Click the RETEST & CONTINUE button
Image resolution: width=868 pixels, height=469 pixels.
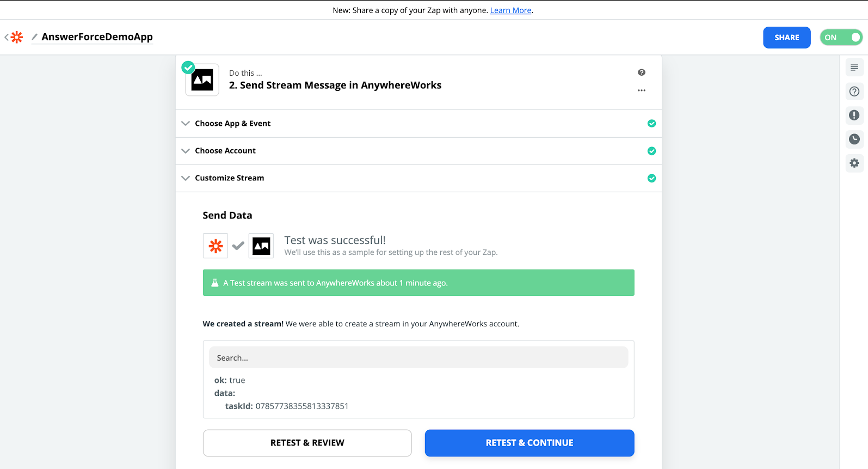(x=530, y=443)
